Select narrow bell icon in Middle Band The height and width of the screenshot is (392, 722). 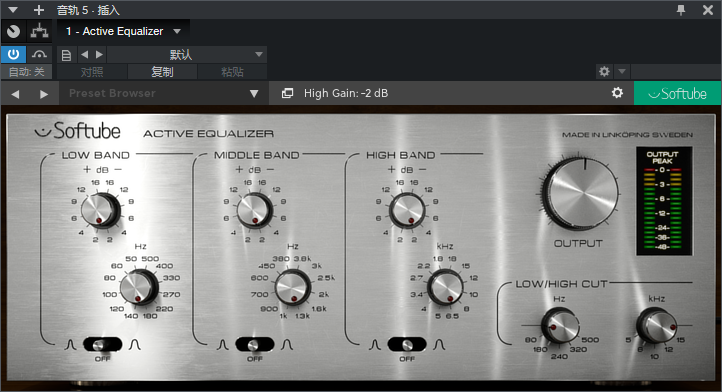[222, 345]
